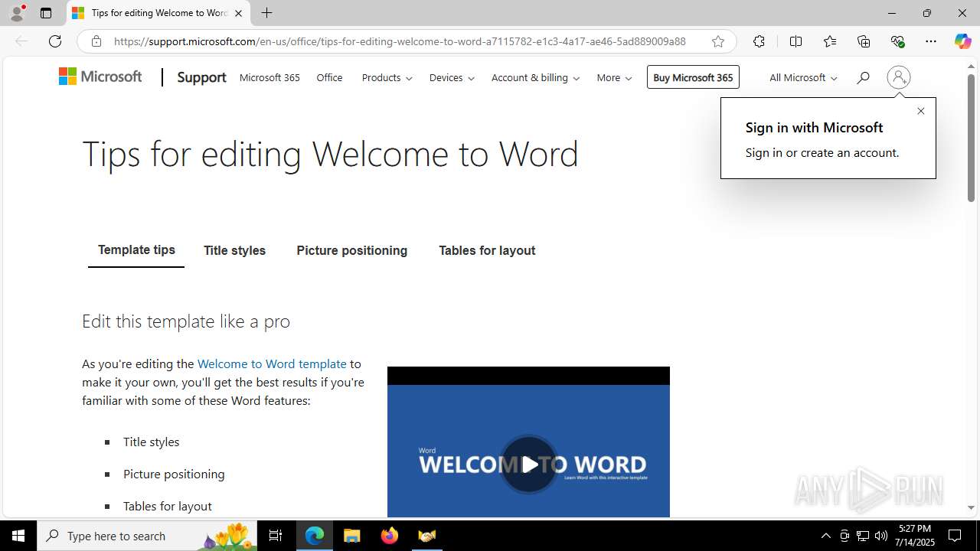The width and height of the screenshot is (980, 551).
Task: Expand the Devices dropdown menu
Action: (452, 77)
